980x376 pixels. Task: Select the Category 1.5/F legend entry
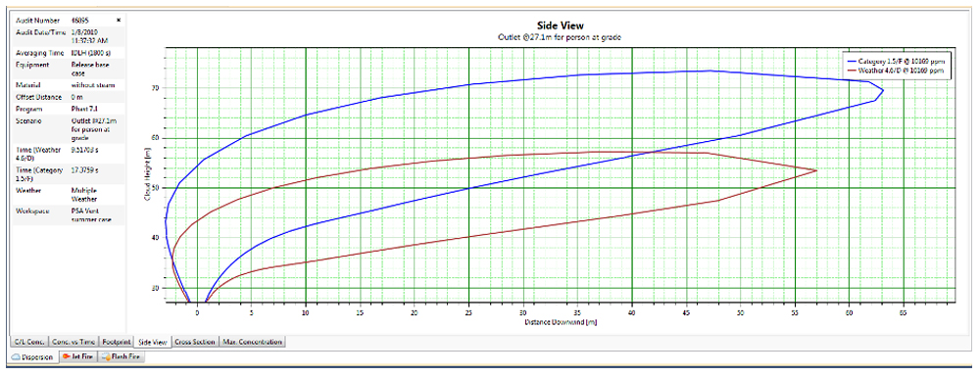pyautogui.click(x=898, y=62)
